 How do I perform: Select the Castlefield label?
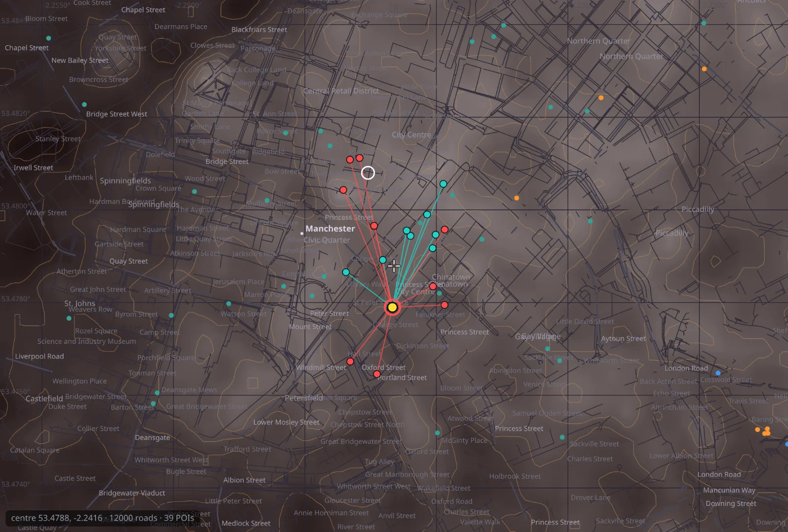[x=44, y=399]
